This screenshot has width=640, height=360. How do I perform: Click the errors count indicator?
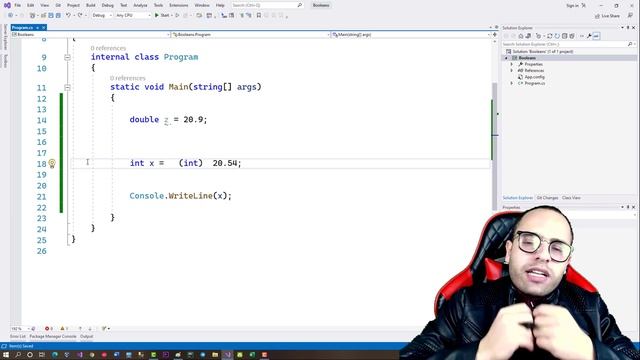pyautogui.click(x=49, y=329)
